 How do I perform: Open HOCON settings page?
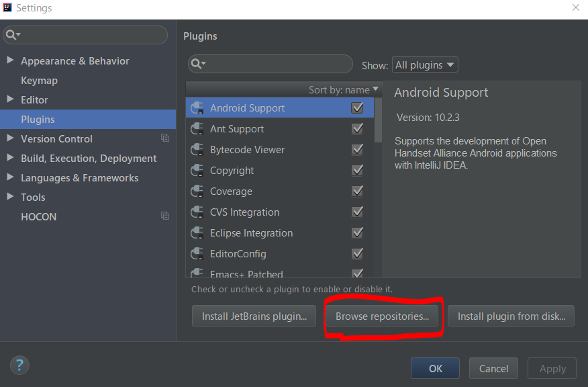(x=88, y=216)
